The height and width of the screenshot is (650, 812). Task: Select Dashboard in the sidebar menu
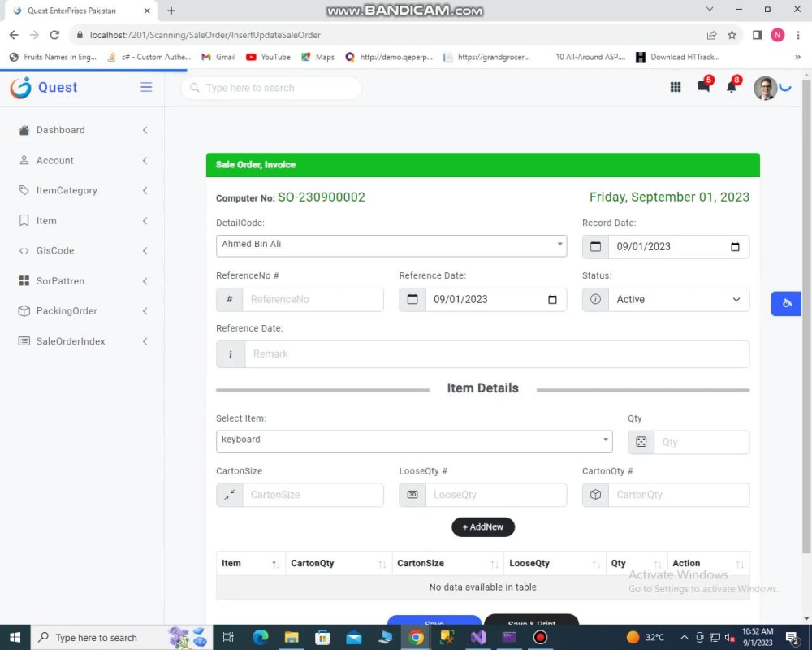[62, 130]
